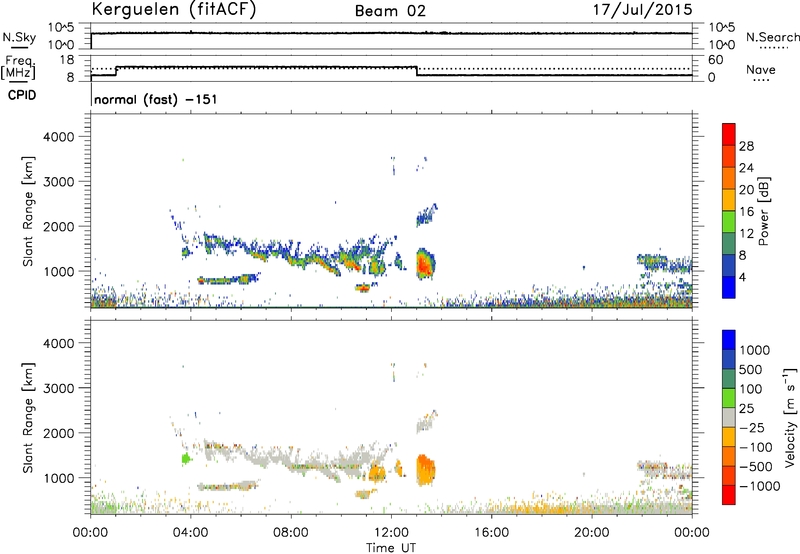Click the "18" frequency axis tick label
This screenshot has width=800, height=554.
click(67, 60)
